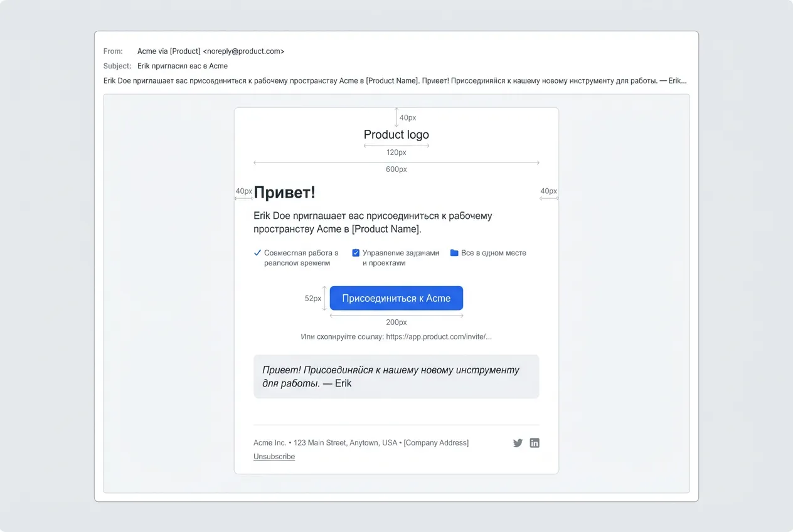Toggle the blue checkbox beside "Управление задачами"
Screen dimensions: 793x532
pyautogui.click(x=356, y=253)
